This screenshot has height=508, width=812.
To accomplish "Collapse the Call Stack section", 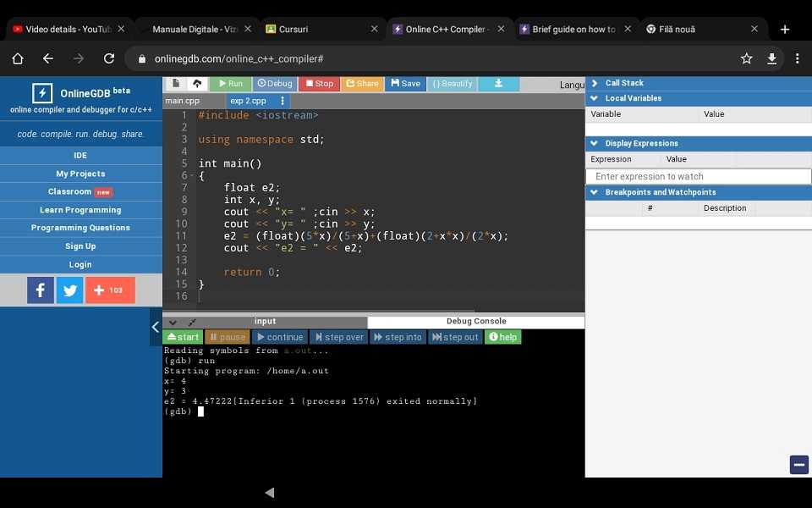I will tap(595, 83).
